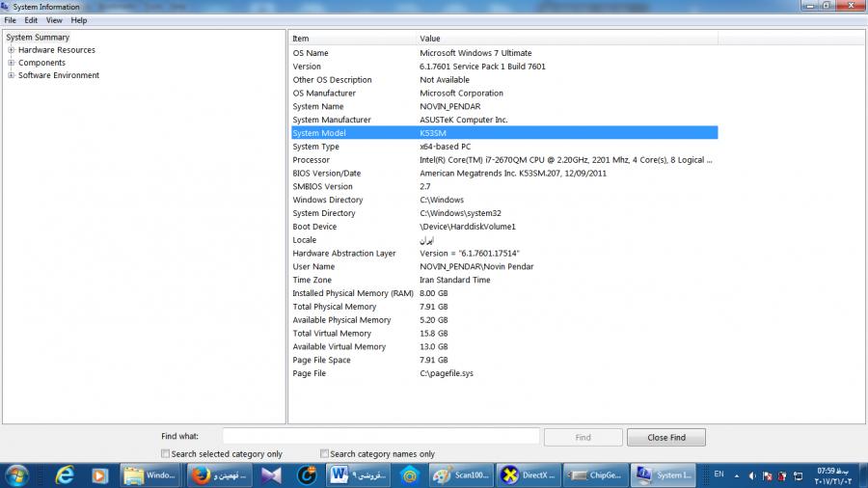Open the Edit menu
This screenshot has height=488, width=868.
point(31,20)
